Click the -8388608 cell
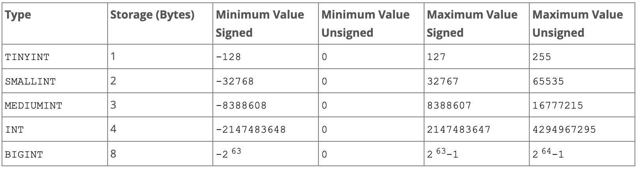The image size is (644, 169). click(266, 105)
